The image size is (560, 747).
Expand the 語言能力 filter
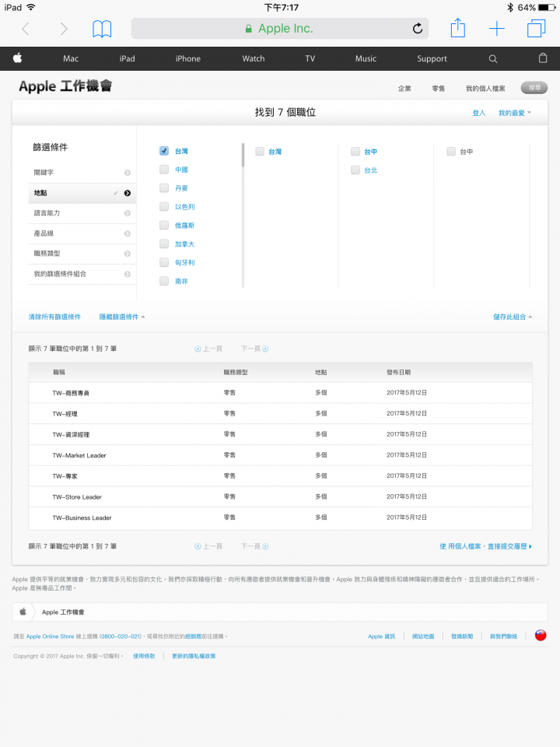tap(82, 213)
